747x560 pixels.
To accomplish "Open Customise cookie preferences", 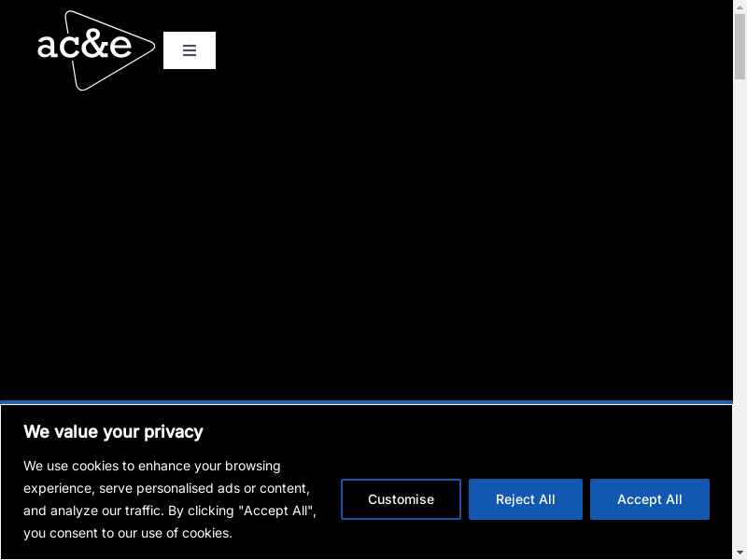I will pos(401,499).
